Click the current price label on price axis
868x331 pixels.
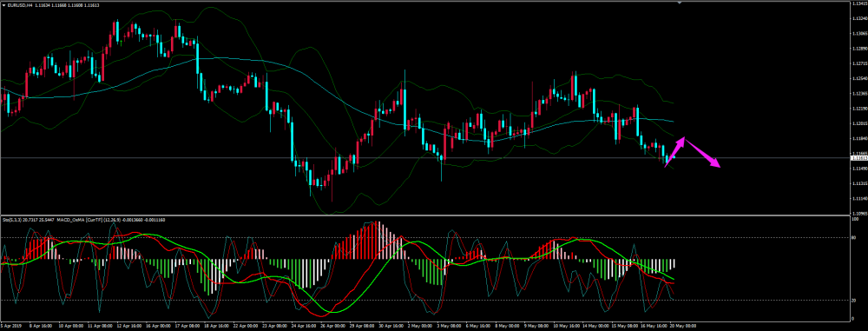click(x=858, y=158)
